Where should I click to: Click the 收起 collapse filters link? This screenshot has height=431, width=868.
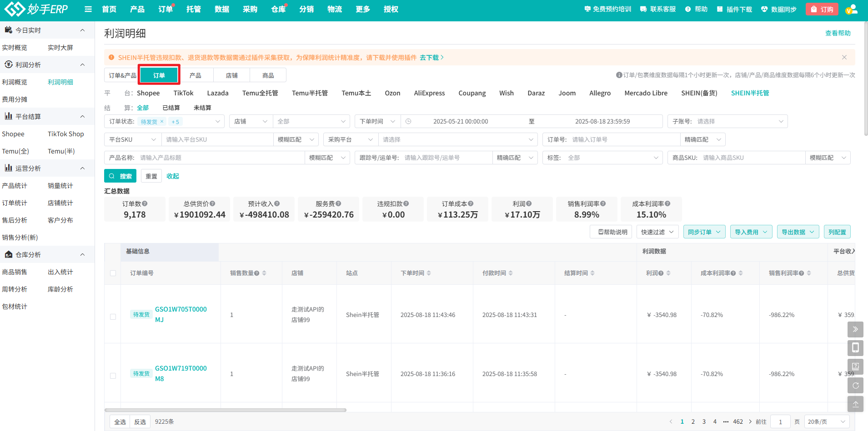[x=173, y=176]
